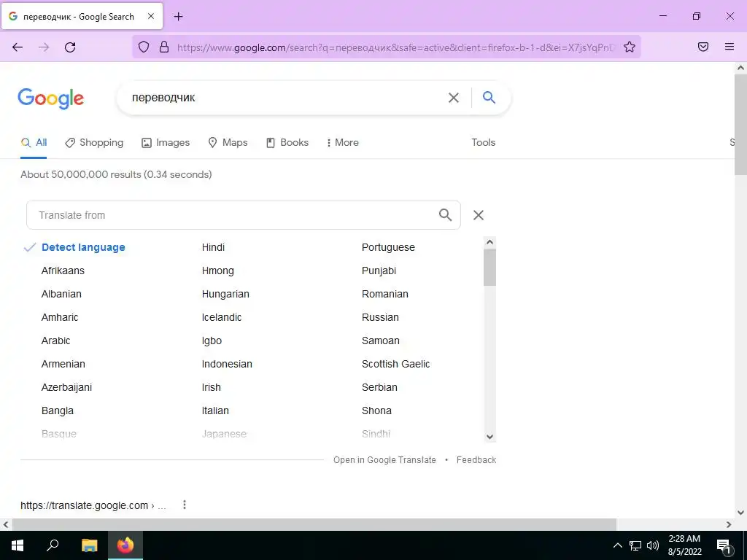Pick Irish from the list
Image resolution: width=747 pixels, height=560 pixels.
pos(211,387)
